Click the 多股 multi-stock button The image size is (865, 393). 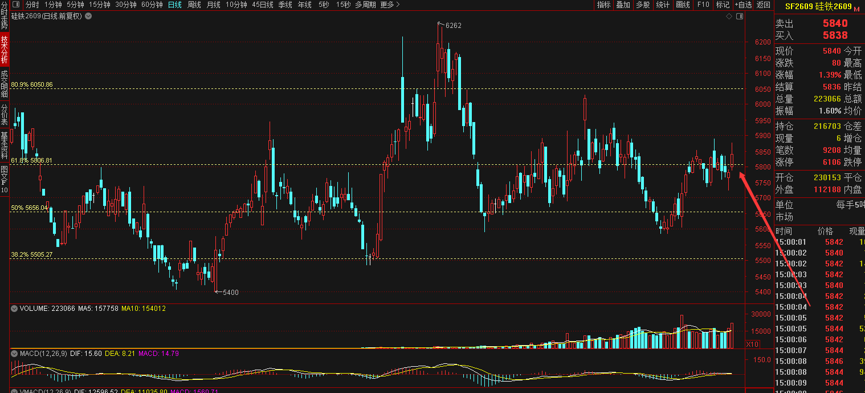[x=643, y=4]
